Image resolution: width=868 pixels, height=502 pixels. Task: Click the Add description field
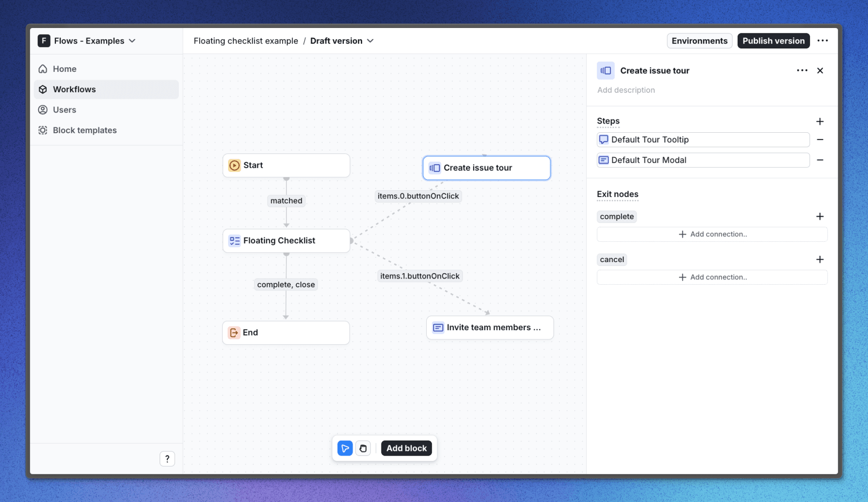pyautogui.click(x=626, y=90)
